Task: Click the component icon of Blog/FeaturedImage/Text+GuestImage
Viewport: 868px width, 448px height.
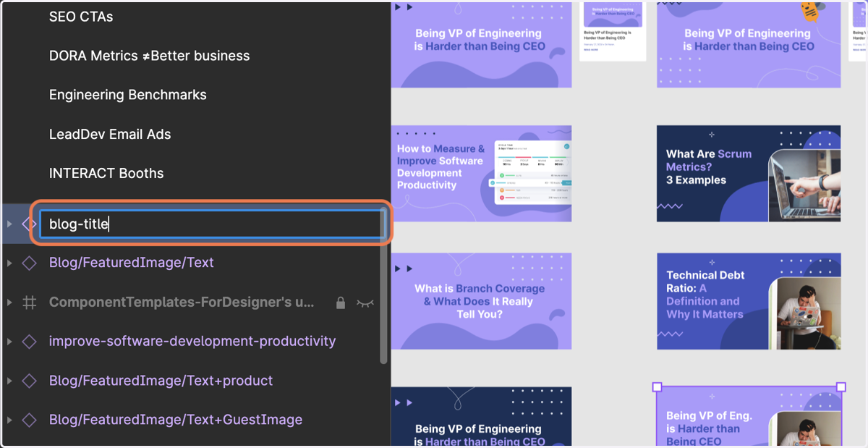Action: coord(29,420)
